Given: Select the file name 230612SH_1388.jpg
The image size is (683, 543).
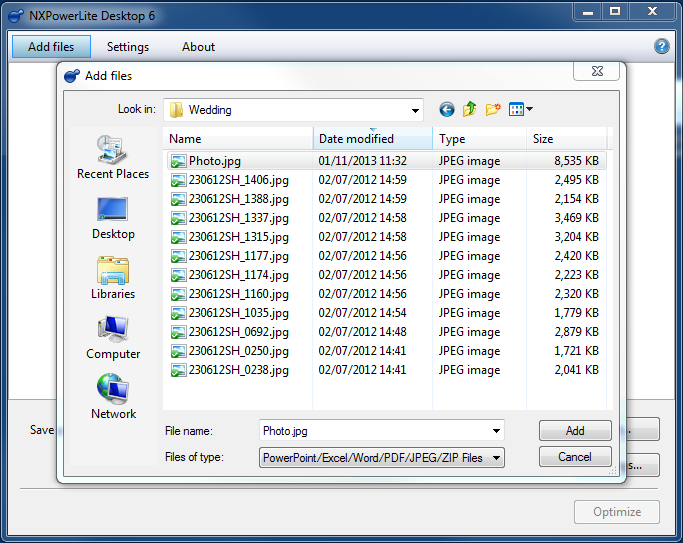Looking at the screenshot, I should 239,199.
